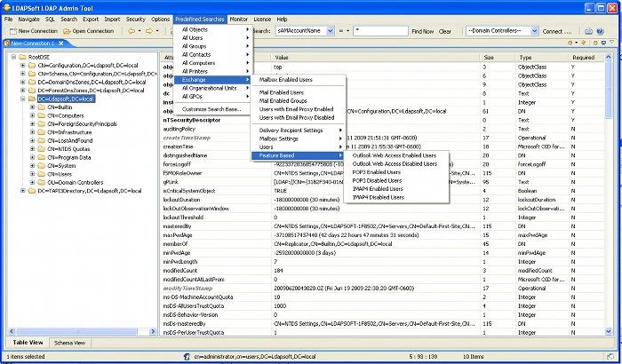Open the sAMAccountName search attribute dropdown
The image size is (622, 364).
(x=330, y=31)
